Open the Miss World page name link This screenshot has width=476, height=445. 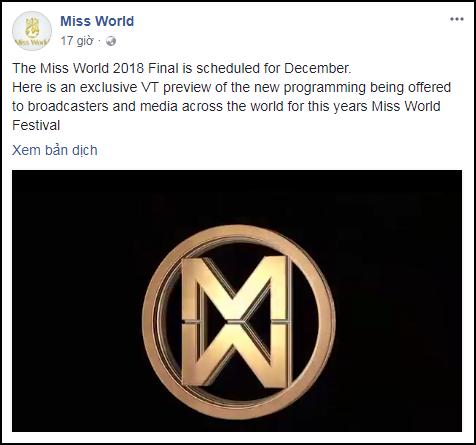point(97,21)
